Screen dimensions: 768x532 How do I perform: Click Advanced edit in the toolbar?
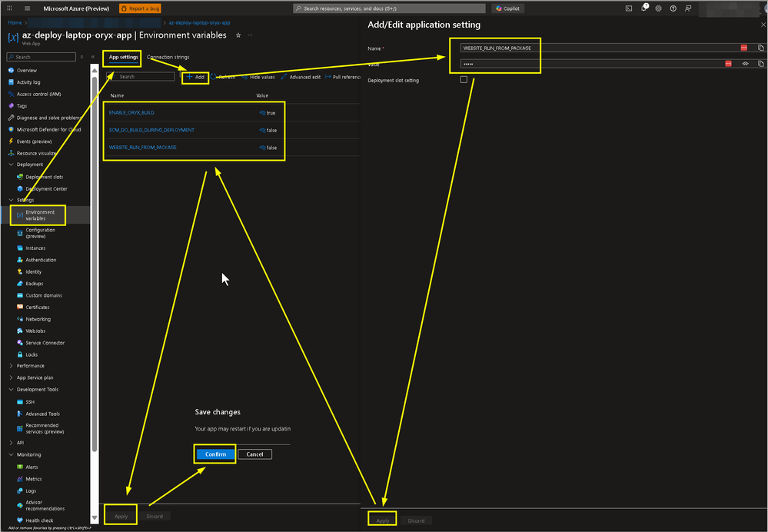(x=301, y=77)
